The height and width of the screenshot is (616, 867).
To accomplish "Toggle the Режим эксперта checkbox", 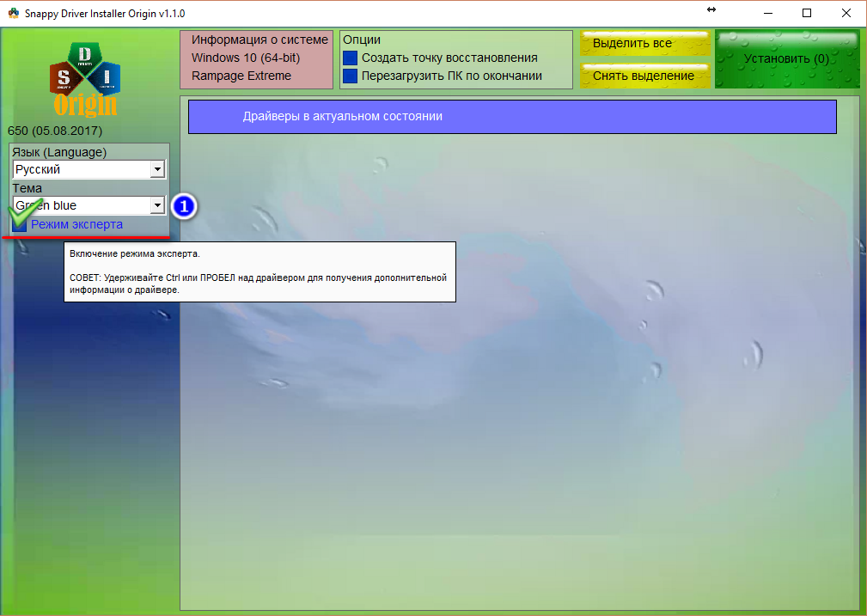I will [x=20, y=224].
